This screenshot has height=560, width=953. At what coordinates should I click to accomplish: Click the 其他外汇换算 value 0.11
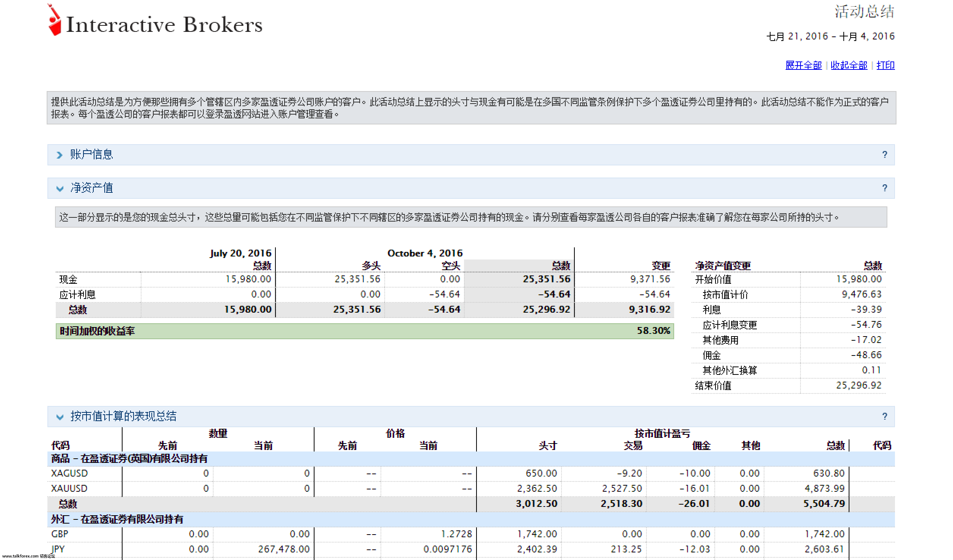[871, 370]
